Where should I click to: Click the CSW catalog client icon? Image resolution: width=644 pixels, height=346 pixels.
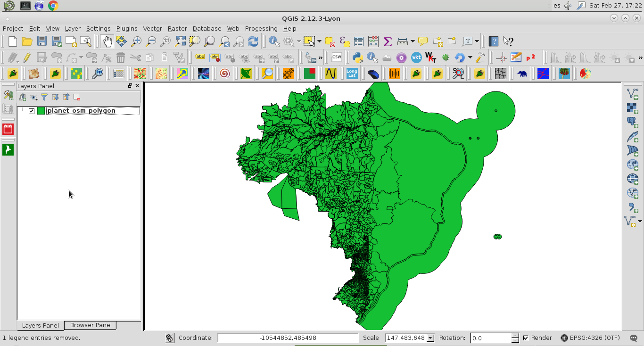pyautogui.click(x=337, y=58)
